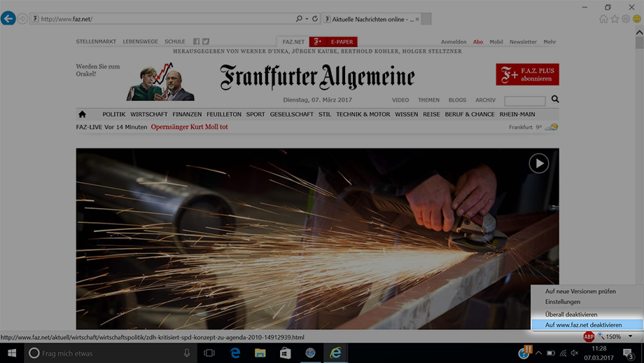Click the favorites star icon
Image resolution: width=644 pixels, height=363 pixels.
click(615, 19)
